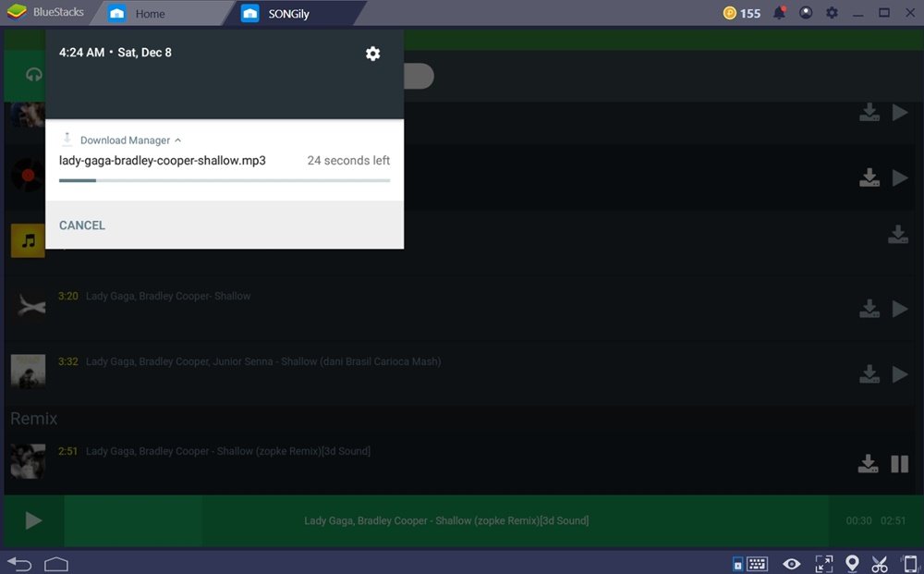Viewport: 924px width, 574px height.
Task: Click the Remix section heading
Action: (33, 419)
